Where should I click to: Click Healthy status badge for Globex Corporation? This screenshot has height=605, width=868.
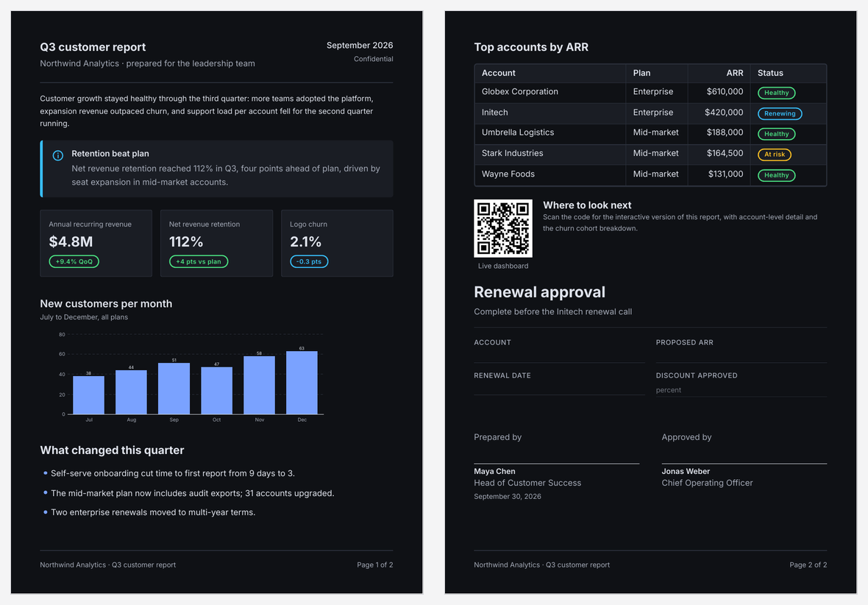[777, 93]
